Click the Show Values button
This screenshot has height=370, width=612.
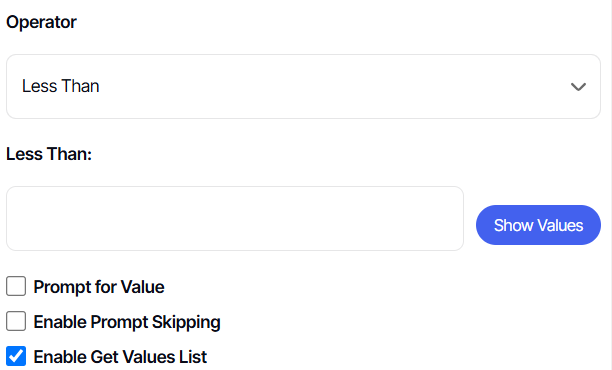[x=538, y=225]
